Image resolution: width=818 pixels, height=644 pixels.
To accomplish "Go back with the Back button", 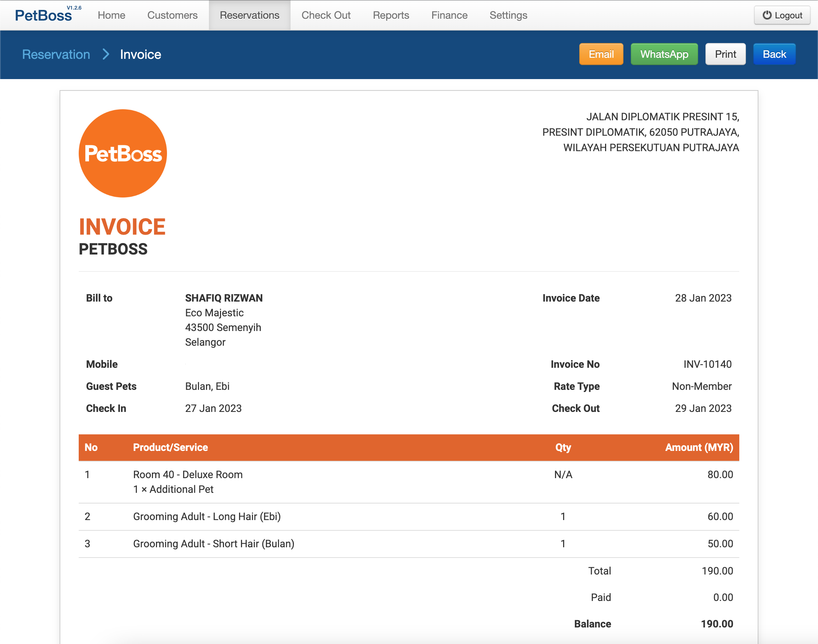I will coord(774,54).
